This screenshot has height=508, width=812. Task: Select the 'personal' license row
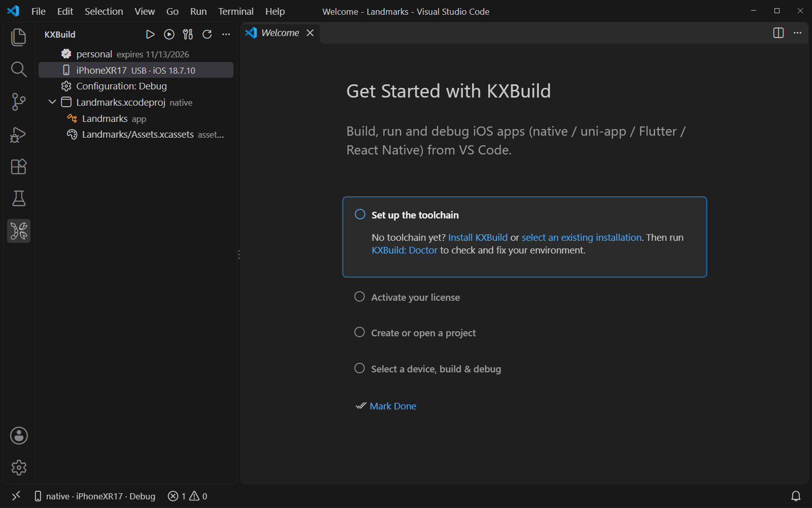(x=136, y=54)
